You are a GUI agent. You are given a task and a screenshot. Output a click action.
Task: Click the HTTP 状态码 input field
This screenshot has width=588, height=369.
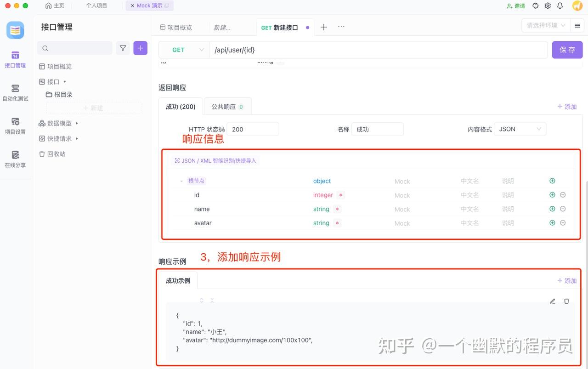pyautogui.click(x=253, y=129)
